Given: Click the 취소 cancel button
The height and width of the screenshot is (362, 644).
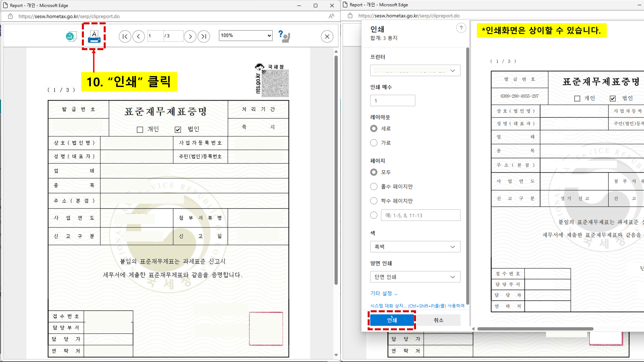Looking at the screenshot, I should click(438, 320).
